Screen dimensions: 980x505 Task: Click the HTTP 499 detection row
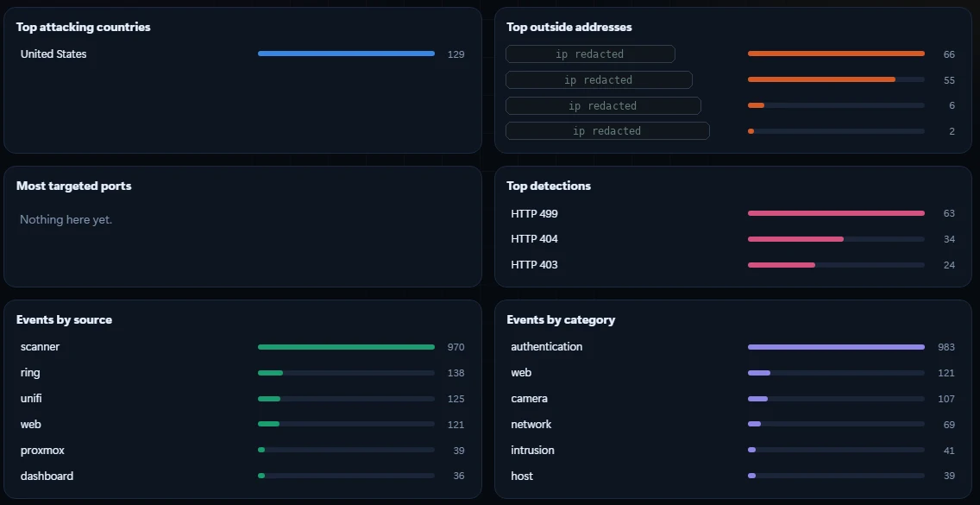732,213
